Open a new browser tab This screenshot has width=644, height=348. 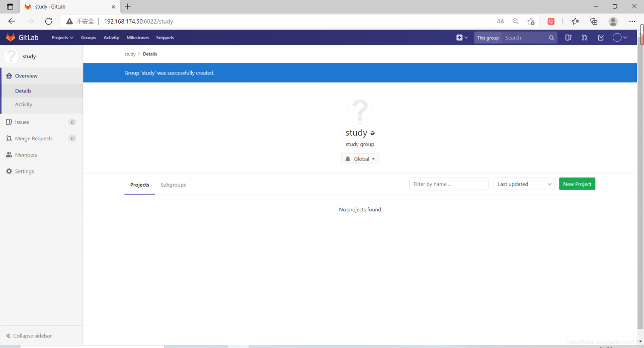point(128,7)
